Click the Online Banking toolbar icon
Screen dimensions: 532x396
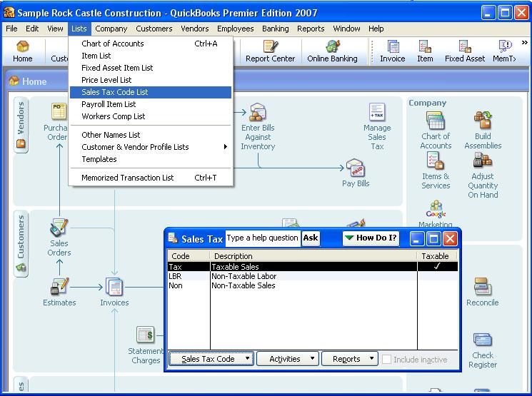(x=332, y=51)
